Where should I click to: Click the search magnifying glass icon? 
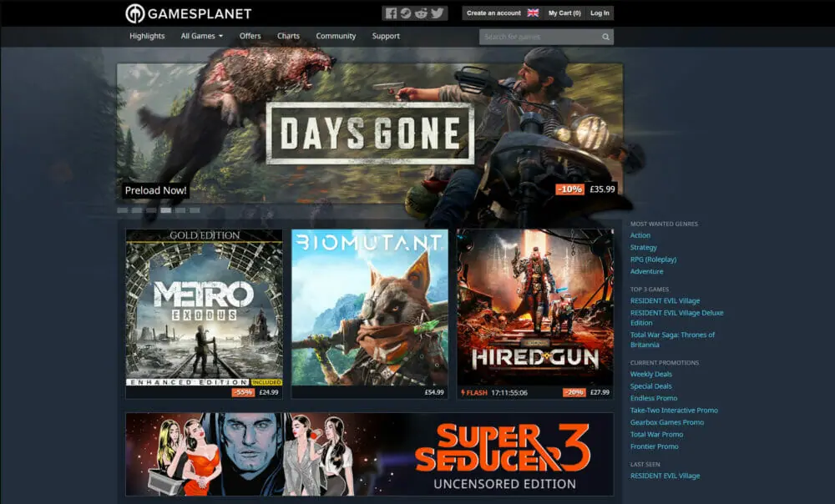(605, 37)
